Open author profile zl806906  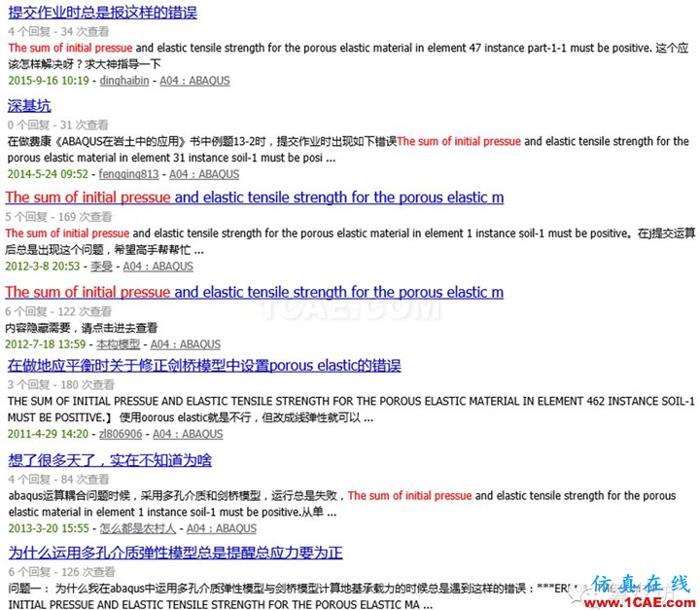[121, 434]
